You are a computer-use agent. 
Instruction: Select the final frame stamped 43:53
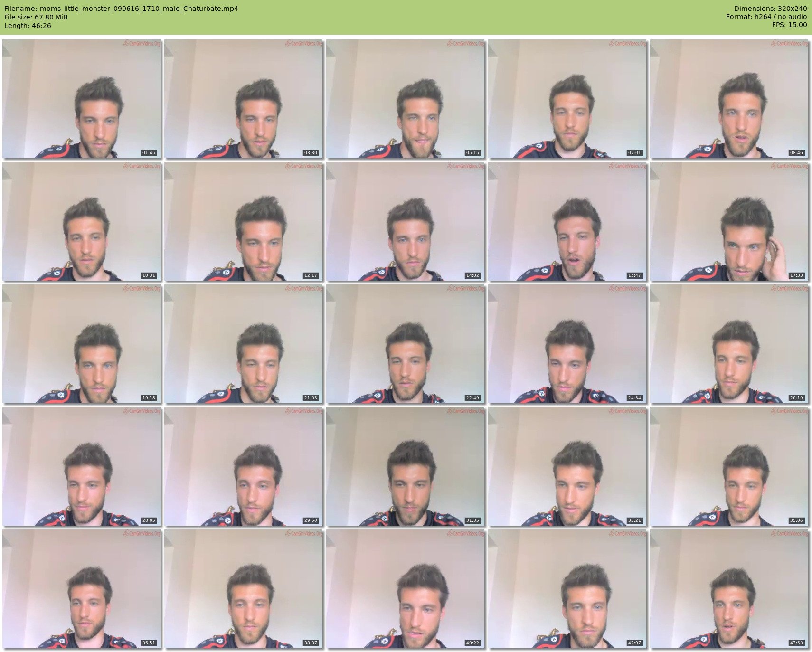tap(729, 589)
